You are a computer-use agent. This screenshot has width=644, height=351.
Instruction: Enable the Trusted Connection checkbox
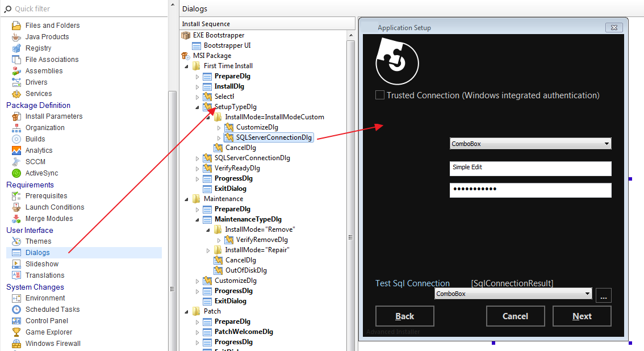point(380,95)
